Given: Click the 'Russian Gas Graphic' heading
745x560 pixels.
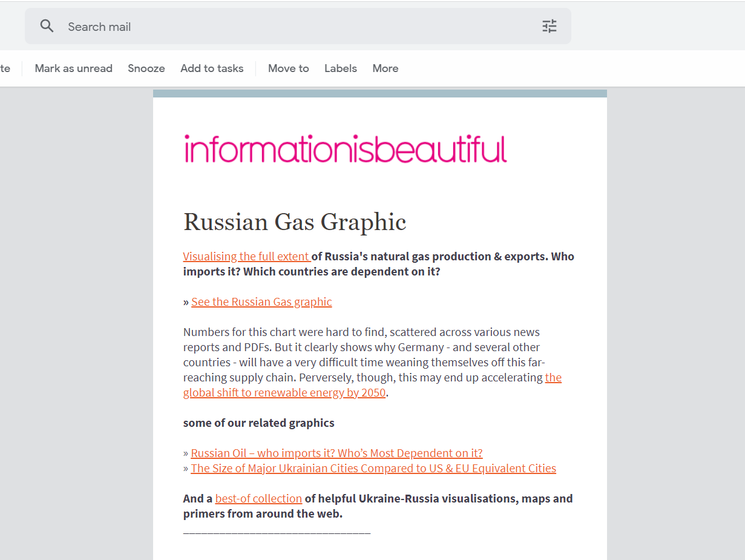Looking at the screenshot, I should click(295, 222).
